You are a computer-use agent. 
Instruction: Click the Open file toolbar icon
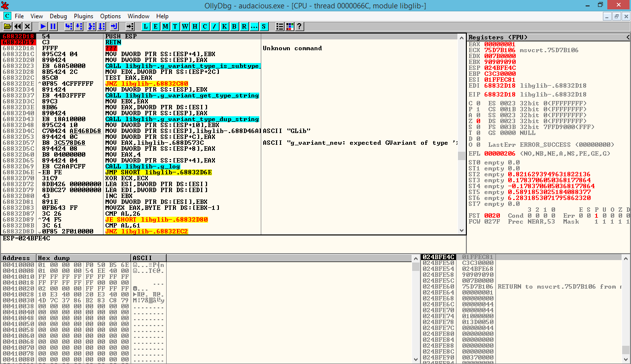coord(8,26)
